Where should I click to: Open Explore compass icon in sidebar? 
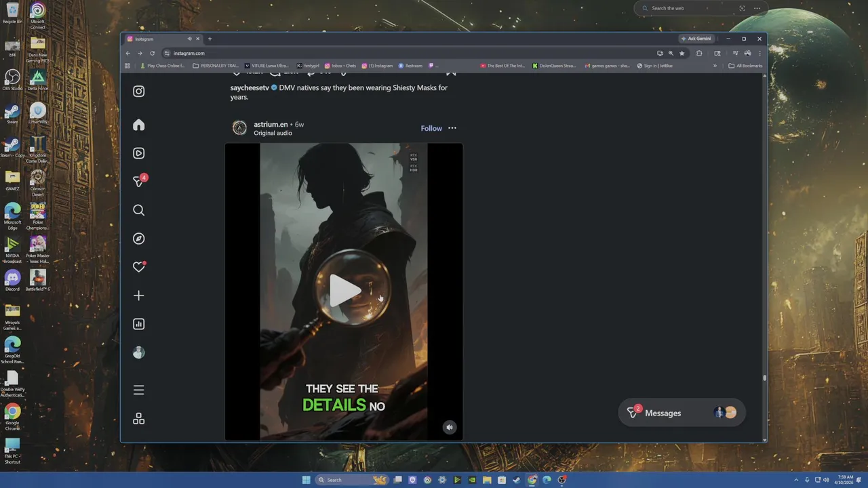138,239
